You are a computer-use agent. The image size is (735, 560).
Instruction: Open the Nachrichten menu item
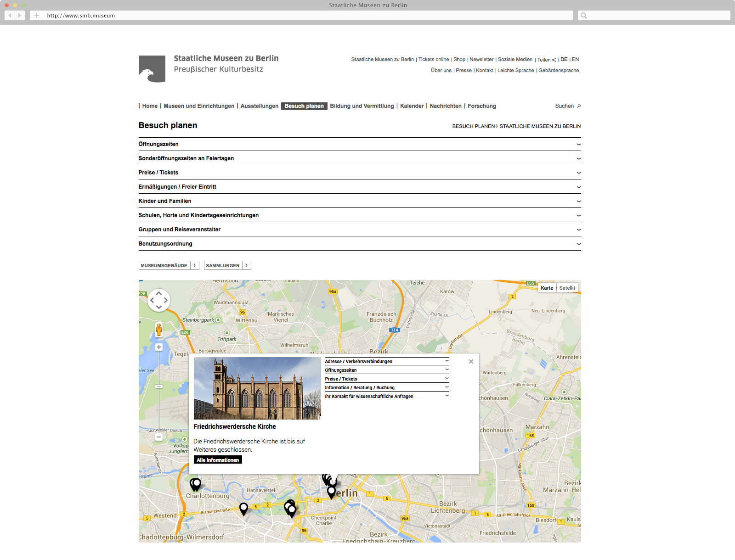[x=446, y=106]
